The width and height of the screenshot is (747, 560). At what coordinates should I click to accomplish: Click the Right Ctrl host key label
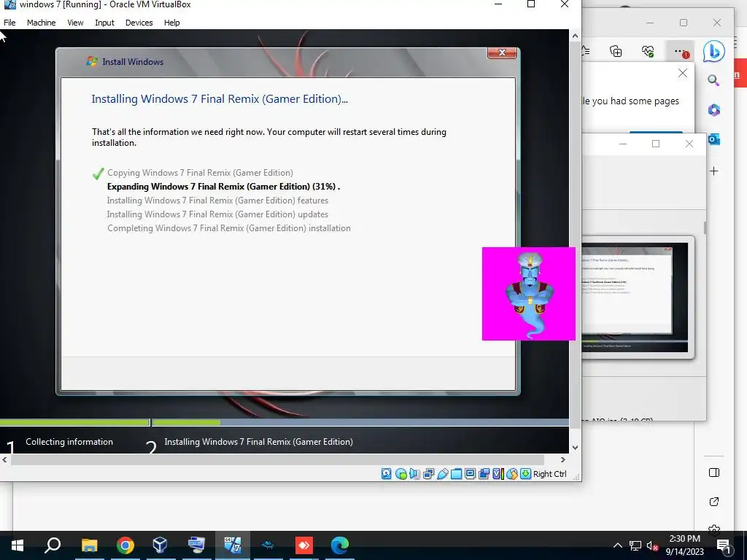click(x=550, y=474)
